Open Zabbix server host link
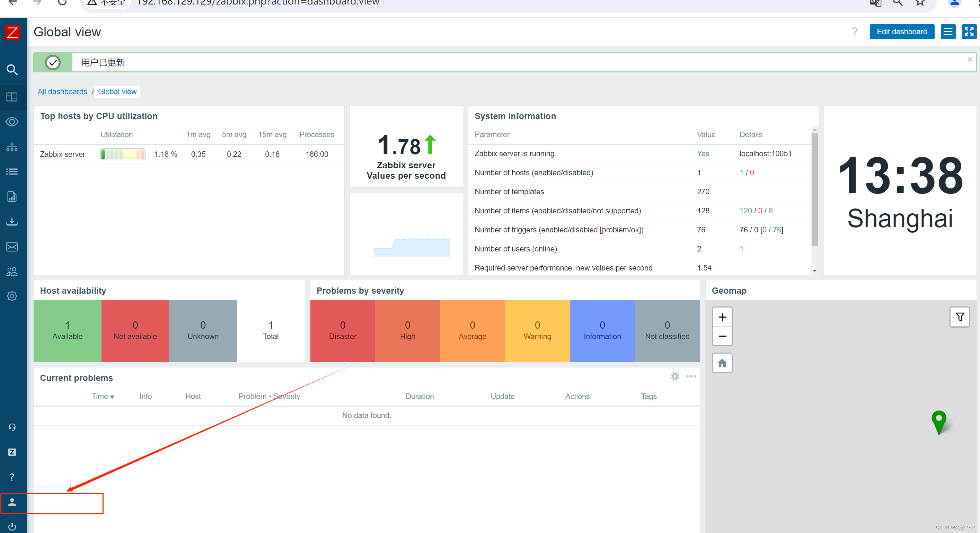The width and height of the screenshot is (980, 533). point(62,154)
